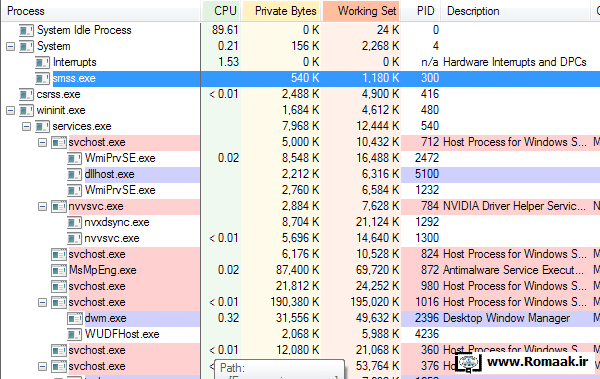Click the icon of svchost.exe PID 980
Viewport: 600px width, 379px height.
point(59,287)
